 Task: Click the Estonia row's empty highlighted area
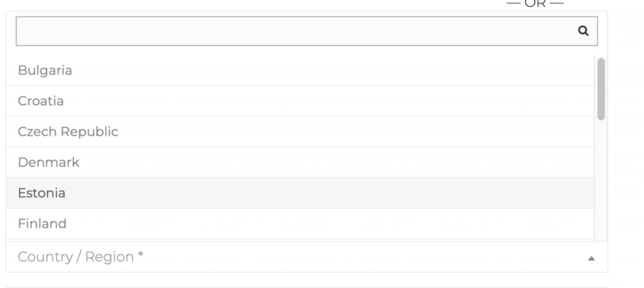[x=328, y=192]
